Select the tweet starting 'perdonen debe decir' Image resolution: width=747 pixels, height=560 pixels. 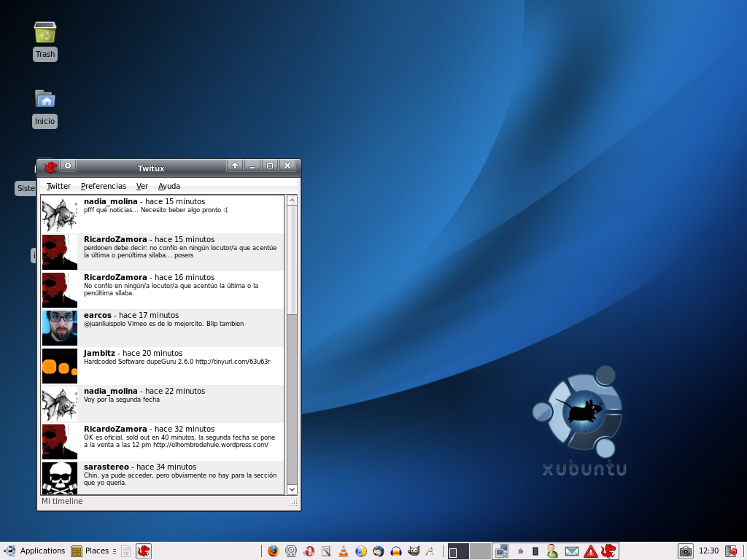point(163,252)
